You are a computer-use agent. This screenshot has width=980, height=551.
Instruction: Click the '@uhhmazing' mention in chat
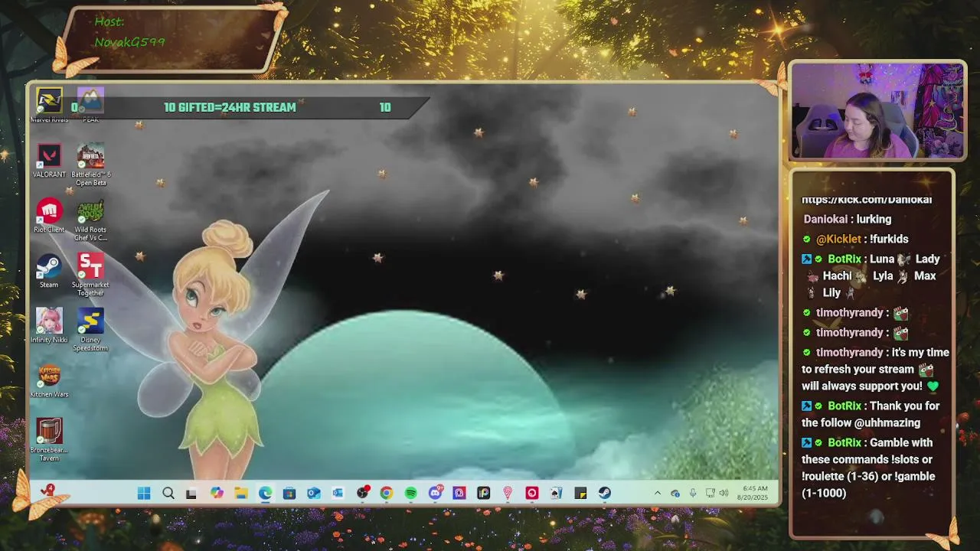(x=887, y=423)
